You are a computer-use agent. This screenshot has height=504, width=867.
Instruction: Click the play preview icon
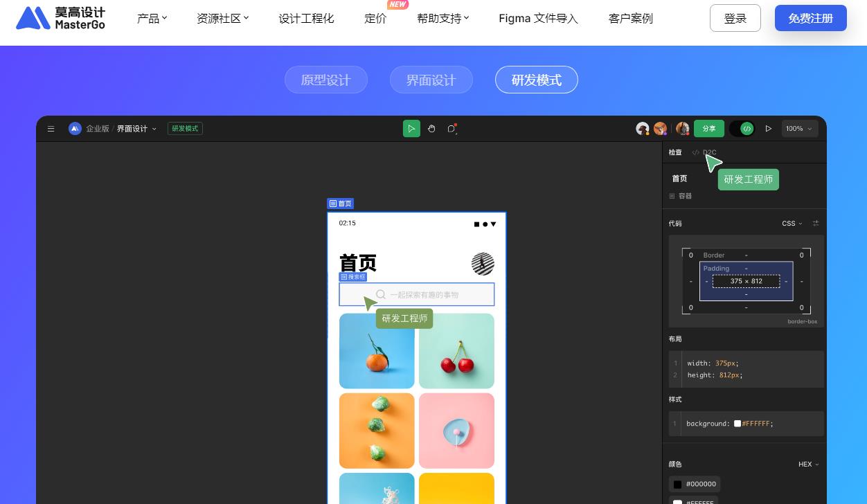769,129
